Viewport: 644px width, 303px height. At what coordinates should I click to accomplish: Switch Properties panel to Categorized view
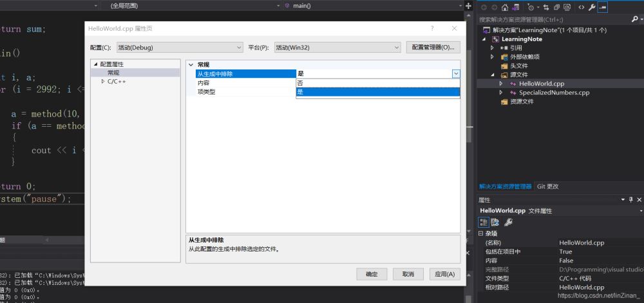coord(484,222)
